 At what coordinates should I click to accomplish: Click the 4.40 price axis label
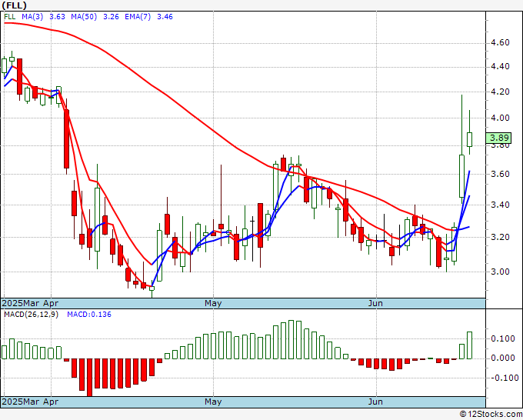tap(500, 67)
